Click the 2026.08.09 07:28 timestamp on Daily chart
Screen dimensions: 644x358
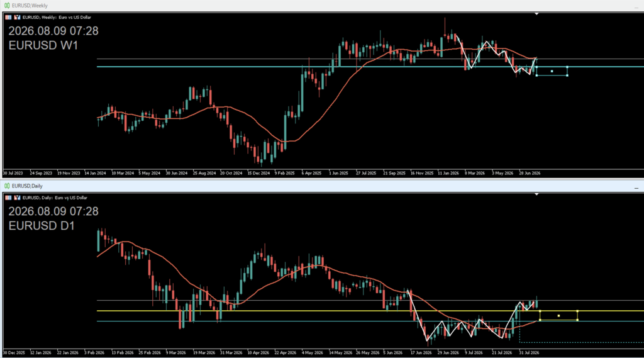pyautogui.click(x=53, y=211)
